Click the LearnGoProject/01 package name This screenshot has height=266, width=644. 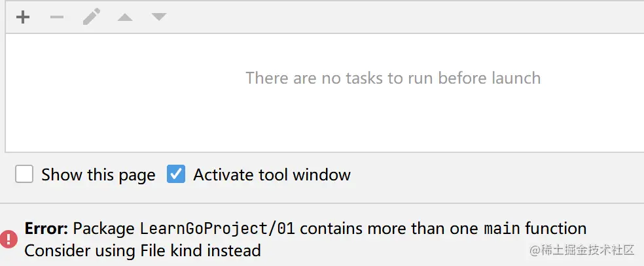[217, 229]
